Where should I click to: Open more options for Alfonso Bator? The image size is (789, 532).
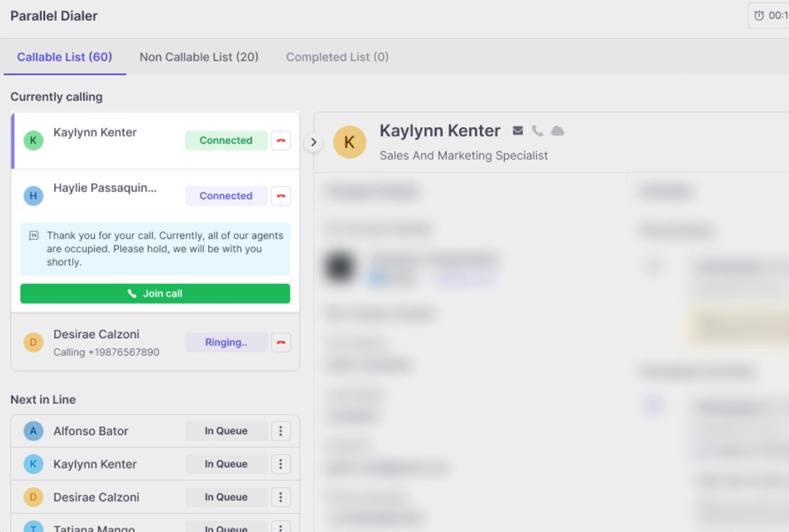[x=281, y=431]
